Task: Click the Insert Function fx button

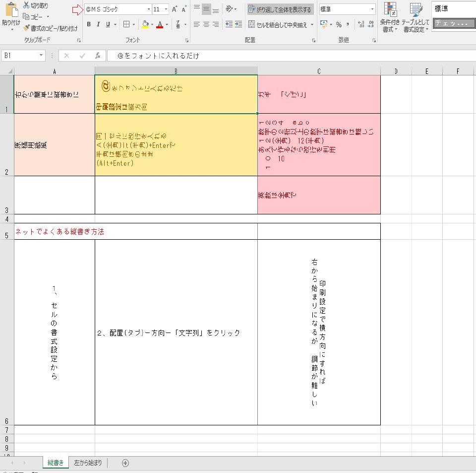Action: (x=98, y=56)
